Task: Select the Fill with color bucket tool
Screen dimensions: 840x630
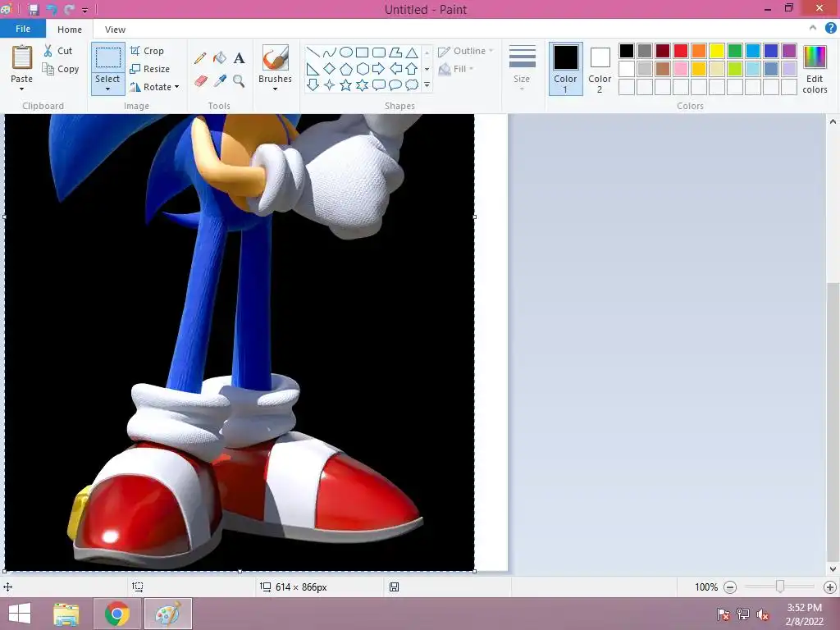Action: coord(220,58)
